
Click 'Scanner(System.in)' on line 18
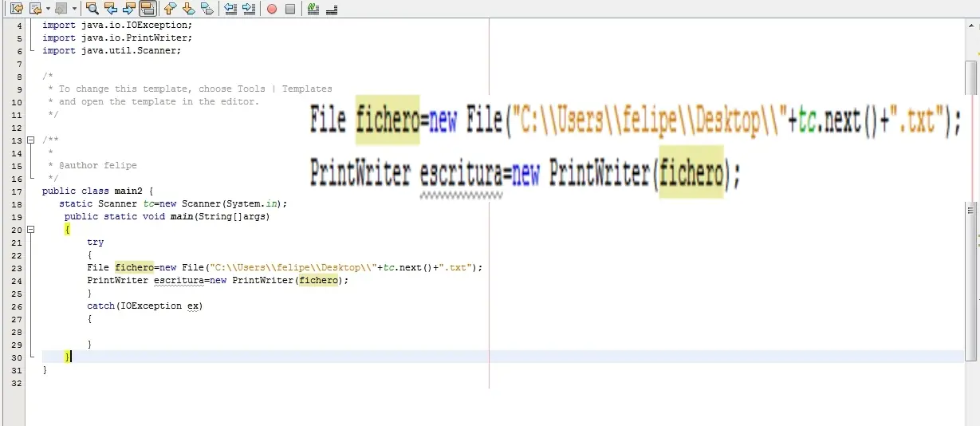coord(231,203)
